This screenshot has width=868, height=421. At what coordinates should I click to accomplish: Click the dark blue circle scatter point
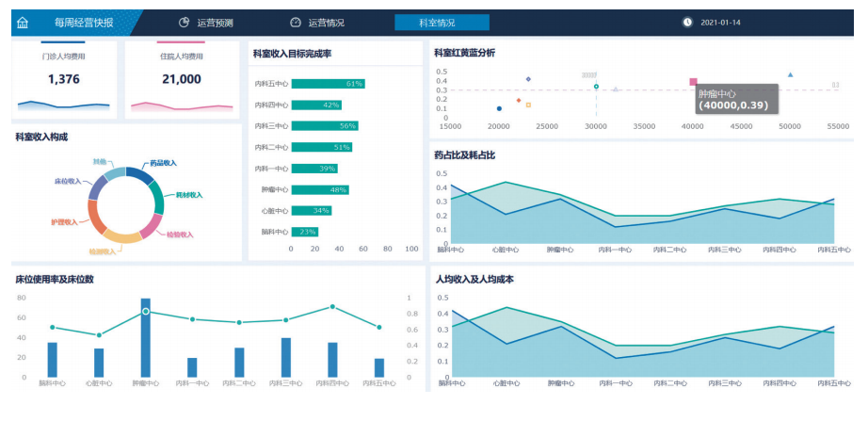(x=499, y=108)
